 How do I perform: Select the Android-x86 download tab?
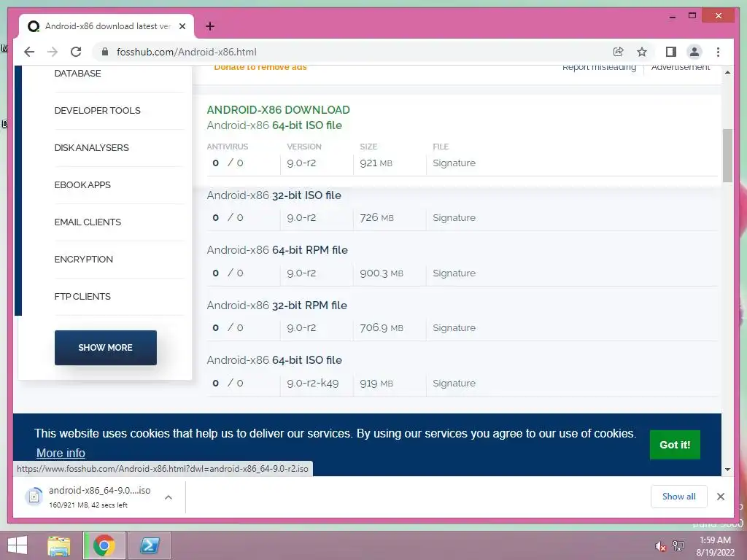pyautogui.click(x=107, y=26)
